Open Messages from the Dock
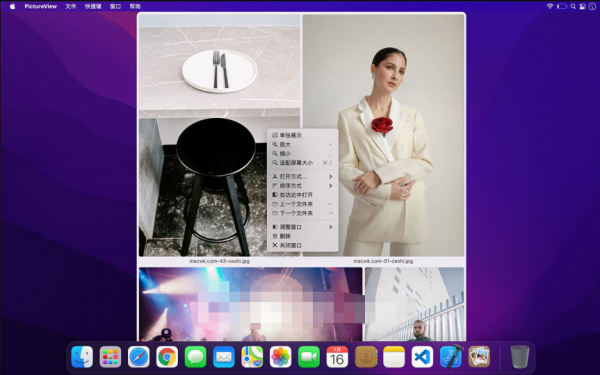This screenshot has height=375, width=600. point(195,357)
